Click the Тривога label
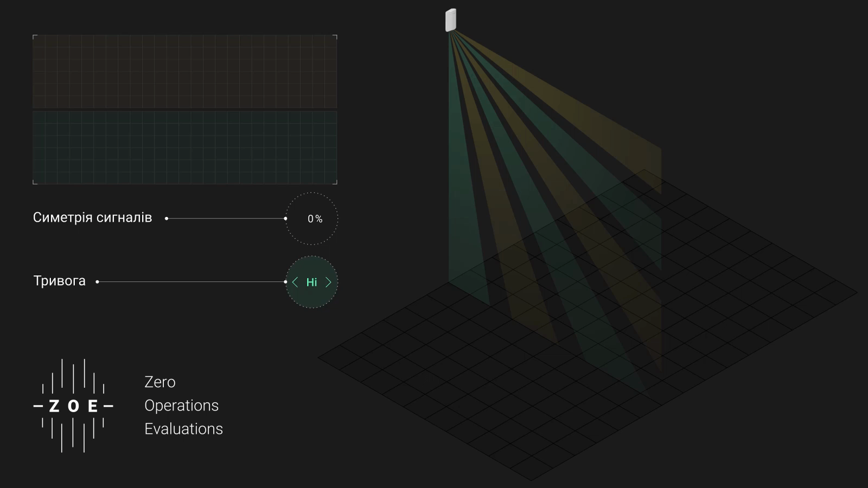The height and width of the screenshot is (488, 868). 59,281
